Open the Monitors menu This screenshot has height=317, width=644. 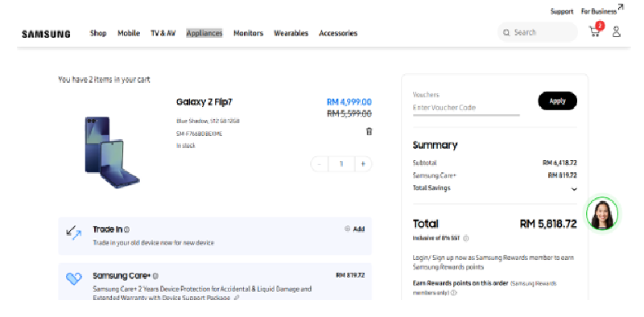248,33
